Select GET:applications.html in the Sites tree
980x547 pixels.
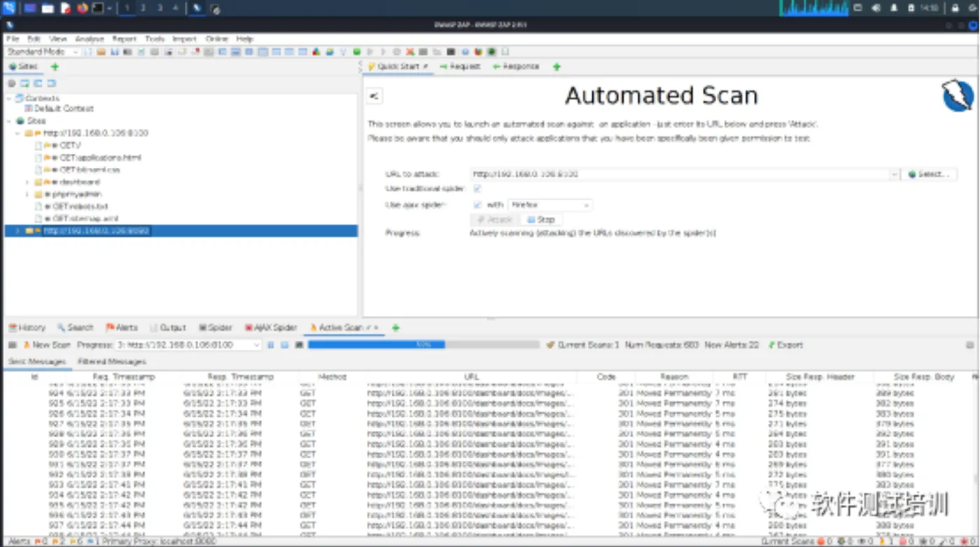point(100,157)
